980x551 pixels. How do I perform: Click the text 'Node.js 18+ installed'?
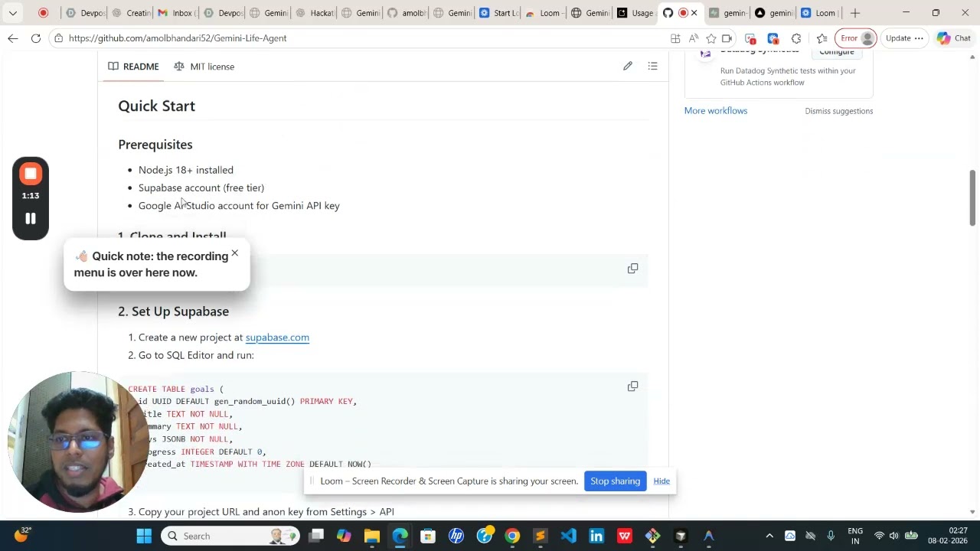click(186, 170)
